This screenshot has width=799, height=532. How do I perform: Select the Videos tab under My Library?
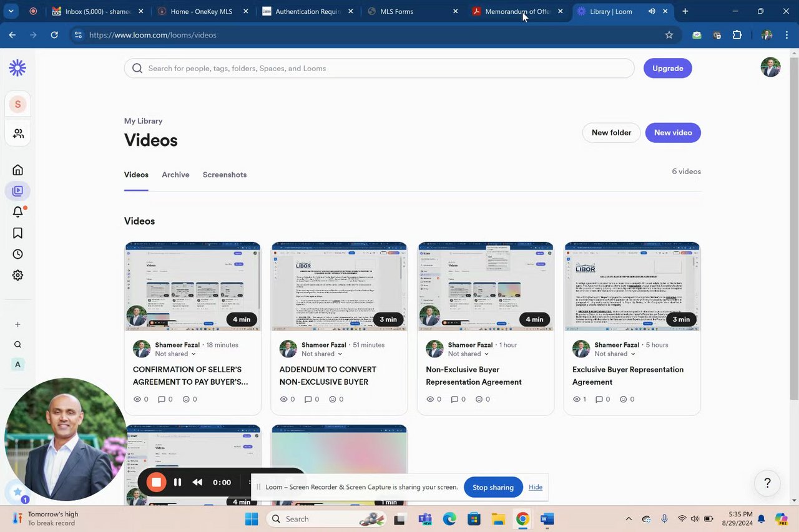(136, 175)
